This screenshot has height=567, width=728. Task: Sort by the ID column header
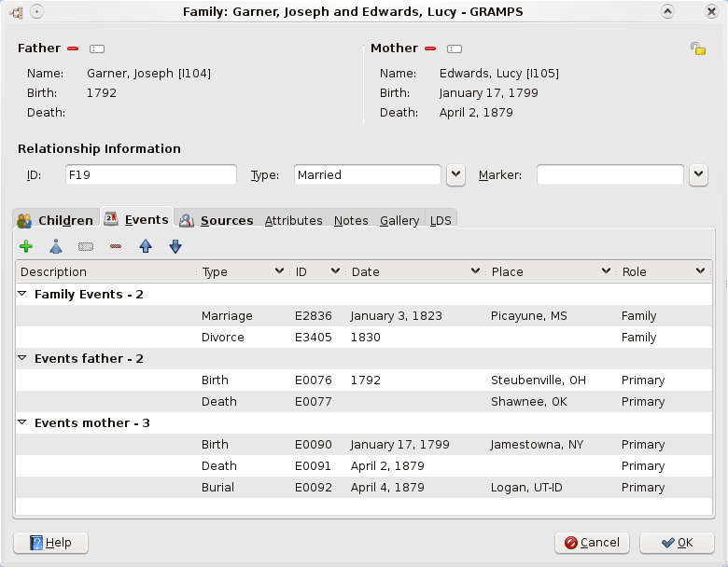pyautogui.click(x=318, y=272)
